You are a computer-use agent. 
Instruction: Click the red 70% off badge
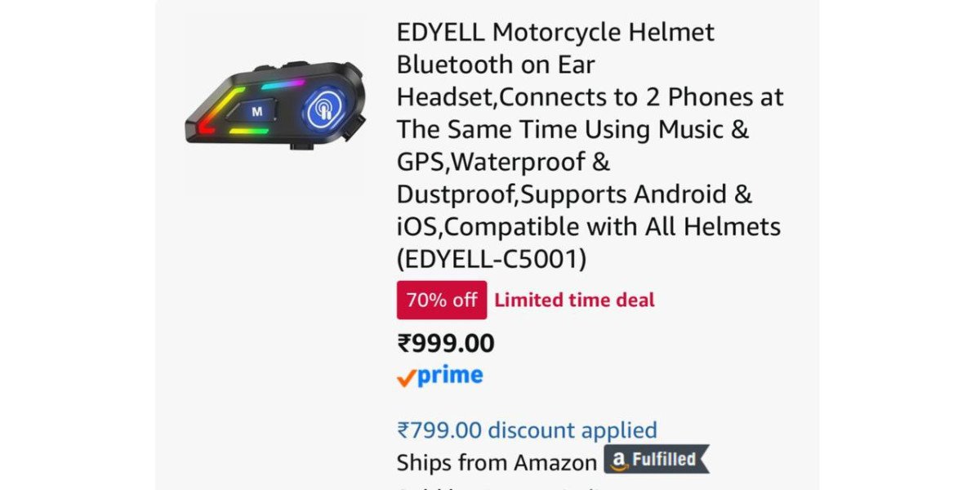[442, 300]
